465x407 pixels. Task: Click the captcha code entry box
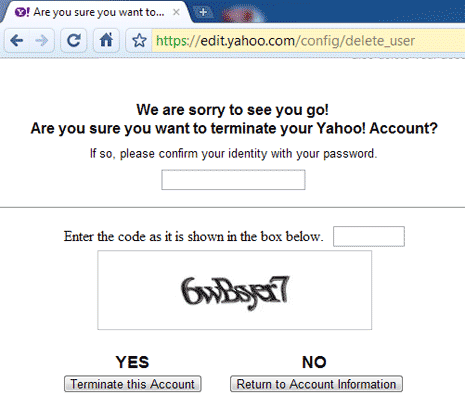pos(369,236)
